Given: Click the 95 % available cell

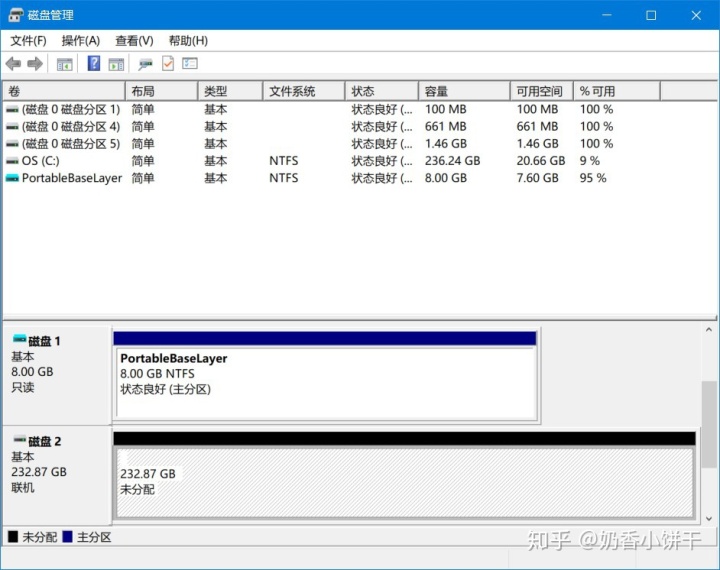Looking at the screenshot, I should click(593, 178).
